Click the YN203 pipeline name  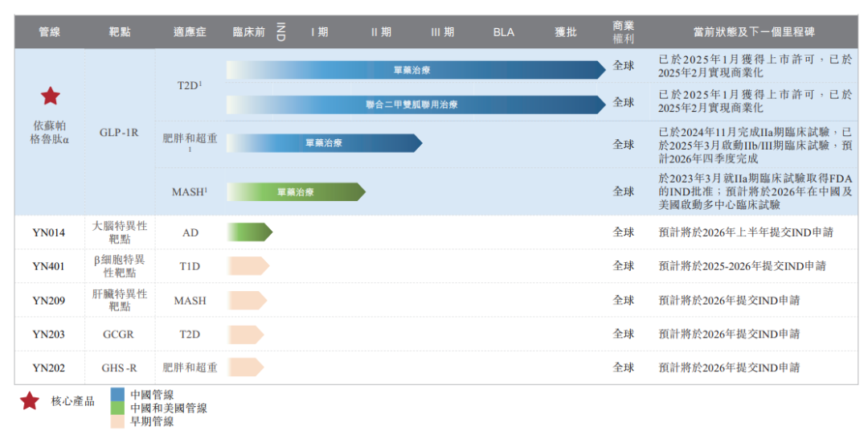pos(49,334)
